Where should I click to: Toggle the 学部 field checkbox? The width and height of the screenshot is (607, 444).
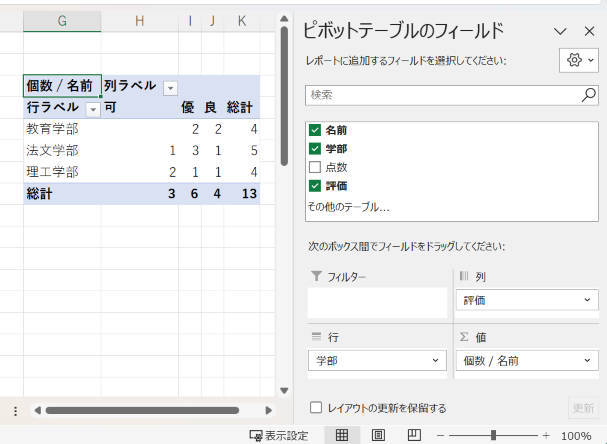(315, 149)
